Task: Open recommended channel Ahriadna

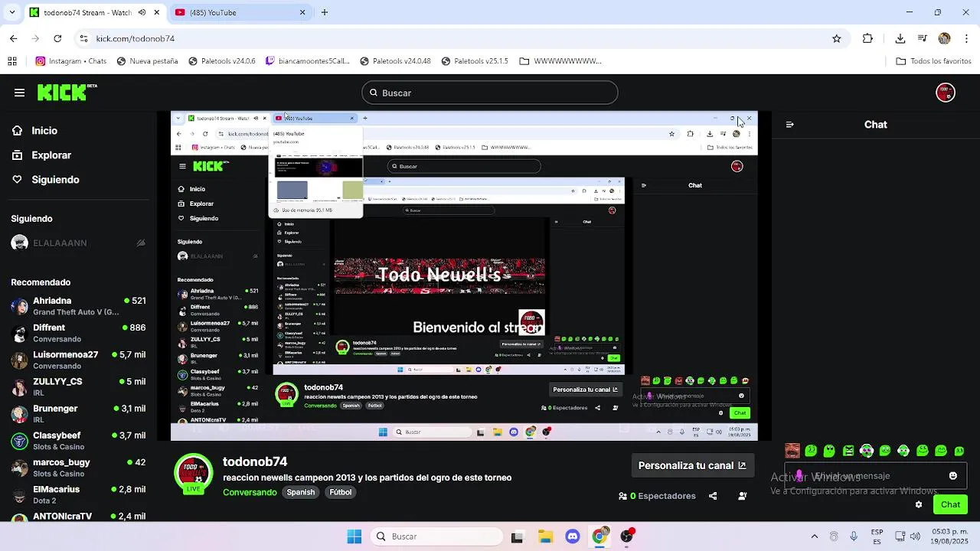Action: coord(77,306)
